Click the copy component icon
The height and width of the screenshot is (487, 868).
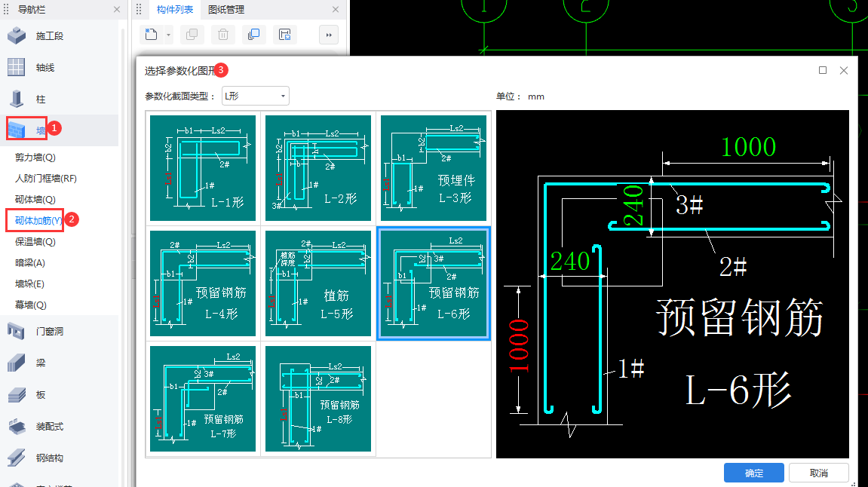point(192,35)
